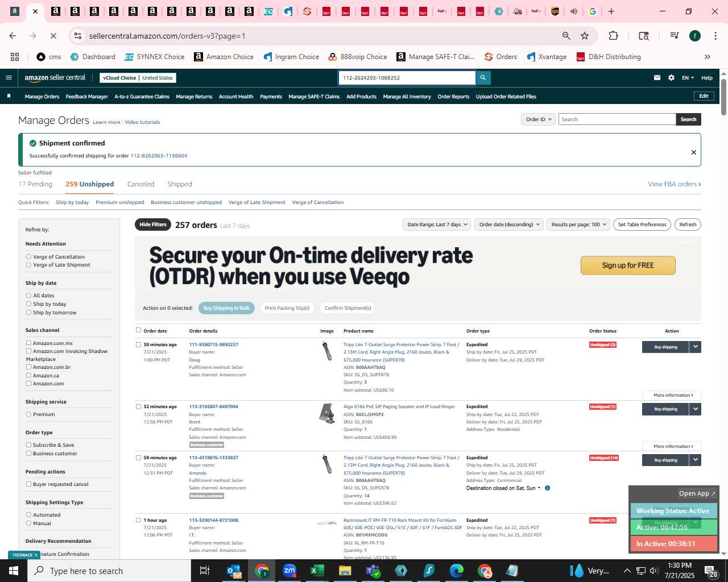View site information icon in address bar
This screenshot has height=582, width=728.
78,36
